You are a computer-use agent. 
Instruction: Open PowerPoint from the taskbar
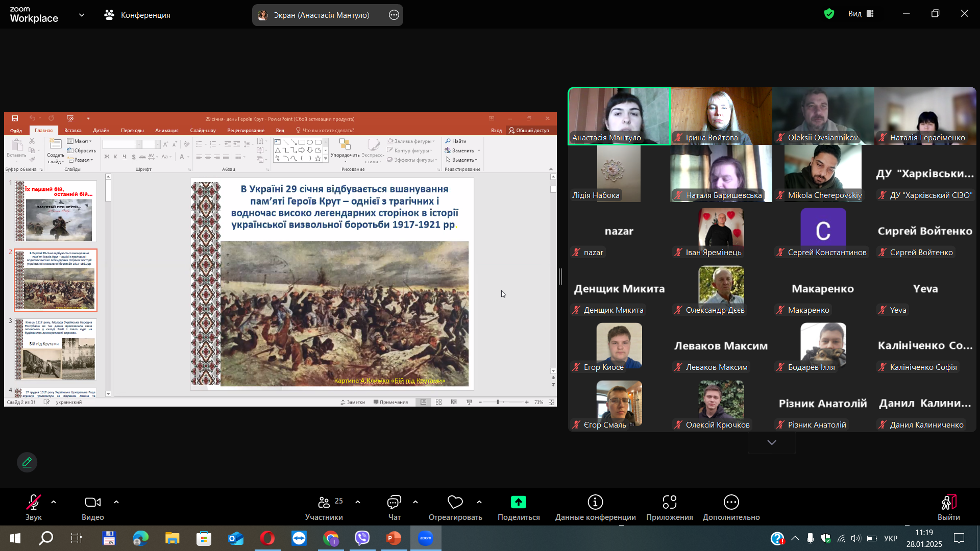point(394,538)
